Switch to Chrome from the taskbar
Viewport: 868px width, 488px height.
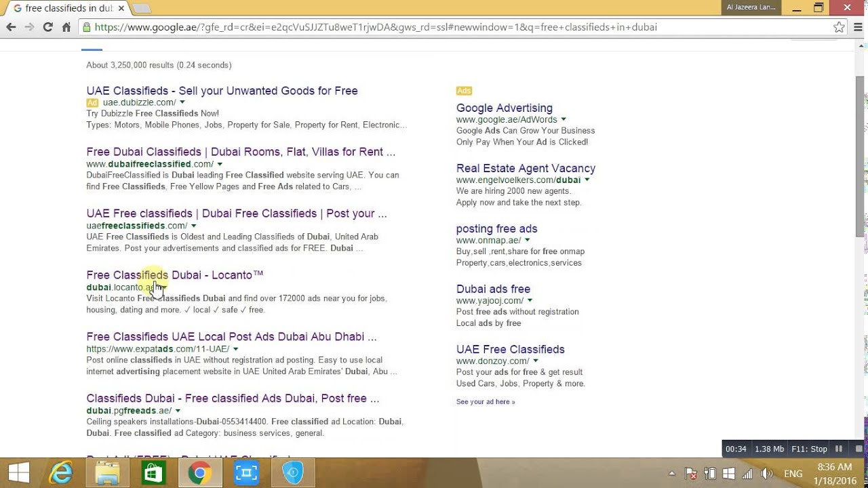(x=199, y=472)
